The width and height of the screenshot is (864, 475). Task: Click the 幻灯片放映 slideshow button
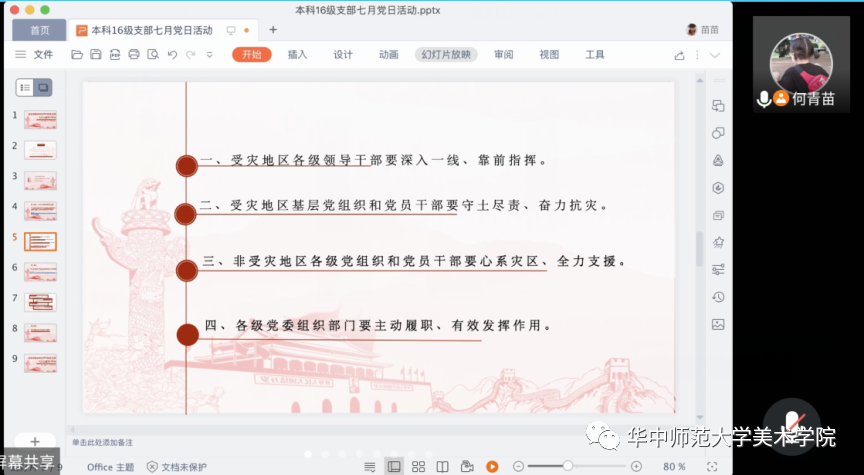446,55
